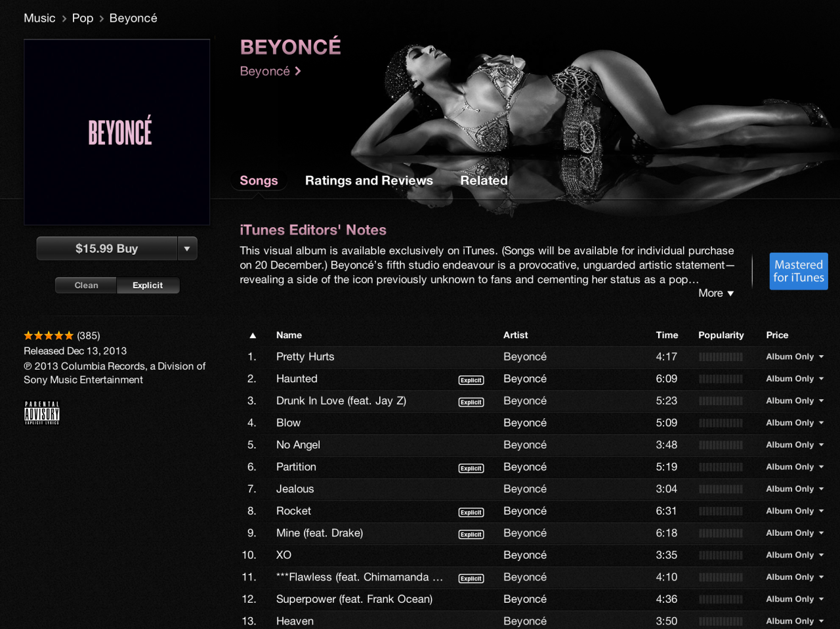840x629 pixels.
Task: Open Album Only menu for Flawless
Action: [795, 577]
